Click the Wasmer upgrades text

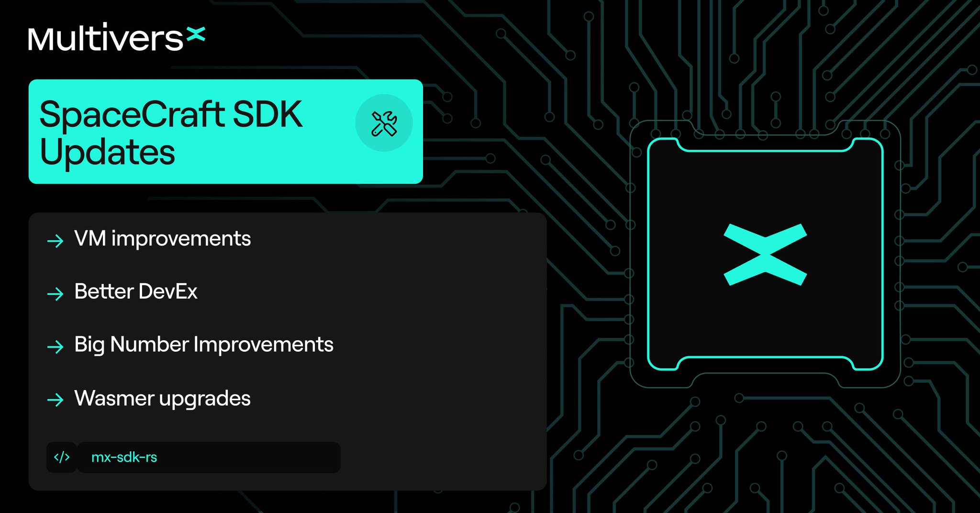click(x=163, y=399)
